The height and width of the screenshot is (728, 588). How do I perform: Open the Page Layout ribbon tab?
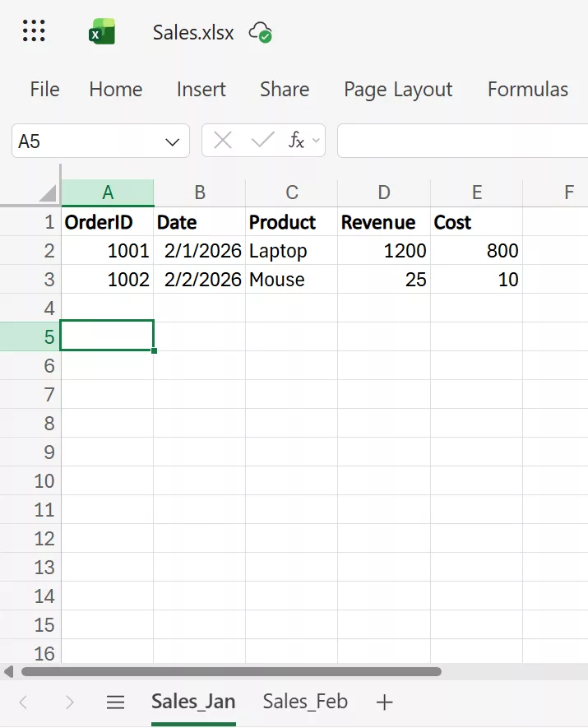(x=397, y=90)
